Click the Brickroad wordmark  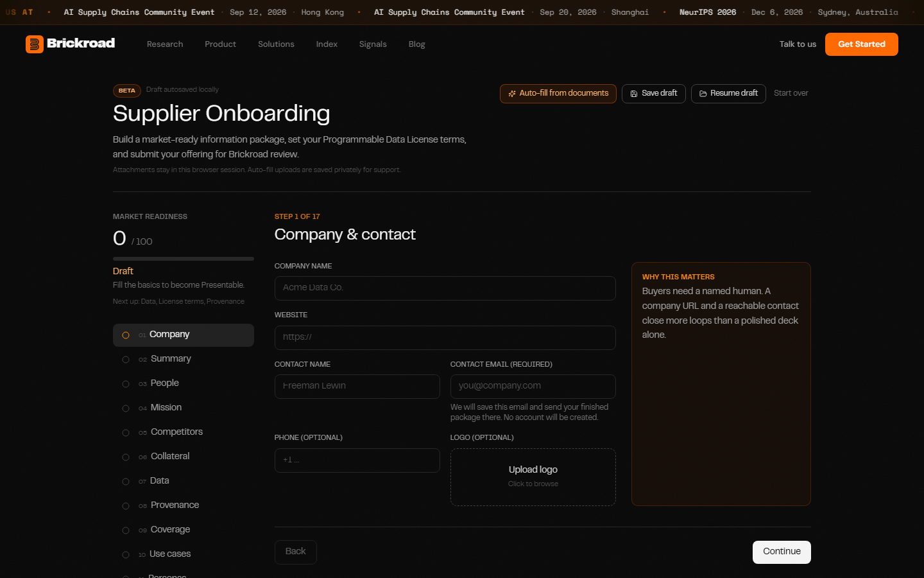81,43
